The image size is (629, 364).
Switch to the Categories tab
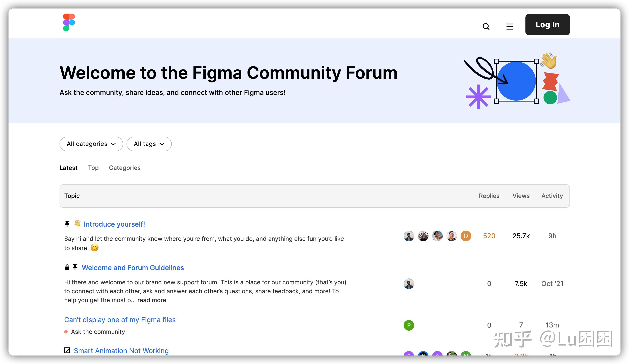pyautogui.click(x=125, y=168)
